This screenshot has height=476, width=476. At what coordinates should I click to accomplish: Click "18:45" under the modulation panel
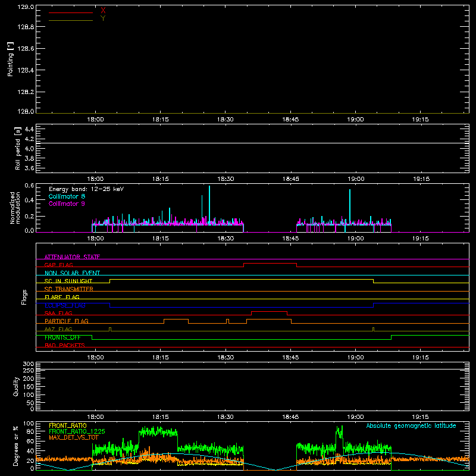tap(290, 239)
